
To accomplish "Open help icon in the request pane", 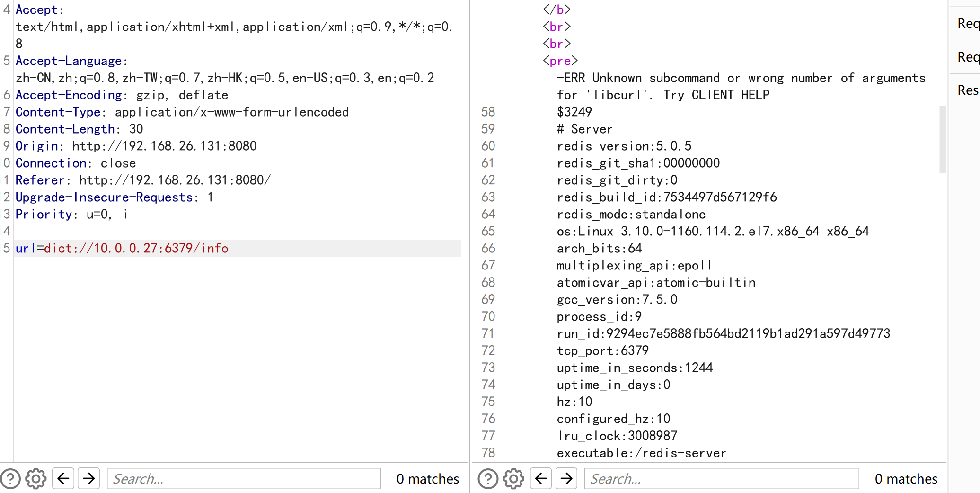I will click(10, 479).
